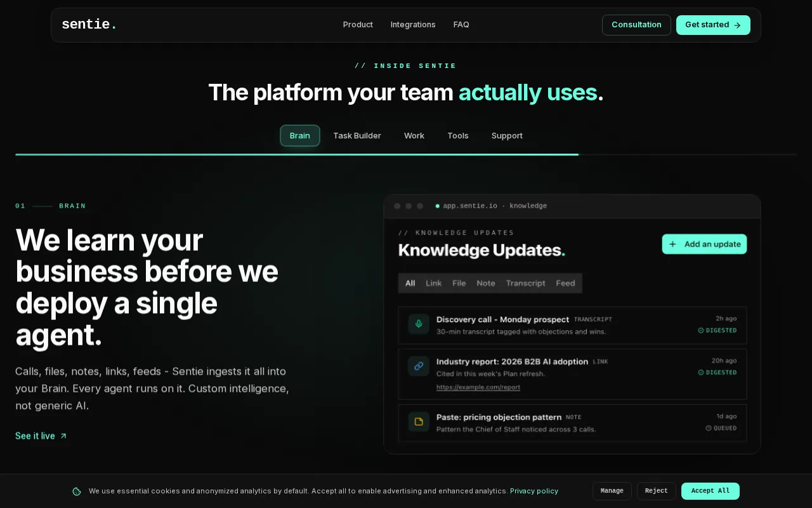
Task: Click the cookie icon in the consent bar
Action: pos(77,491)
